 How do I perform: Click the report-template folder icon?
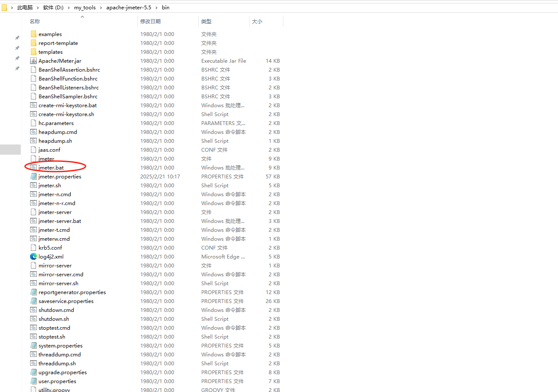pos(33,43)
